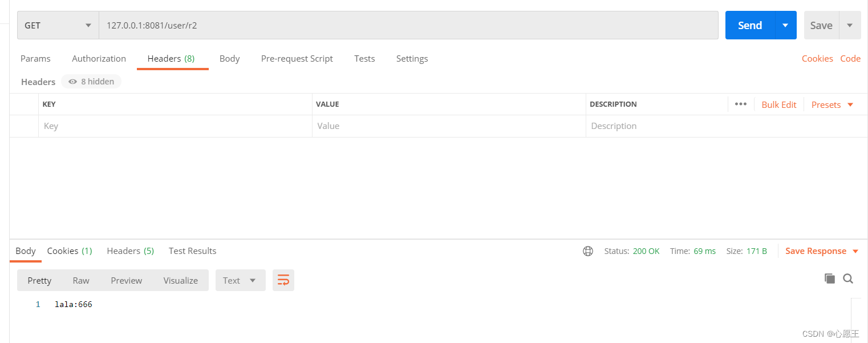The width and height of the screenshot is (868, 343).
Task: Click the KEY column header
Action: click(49, 104)
